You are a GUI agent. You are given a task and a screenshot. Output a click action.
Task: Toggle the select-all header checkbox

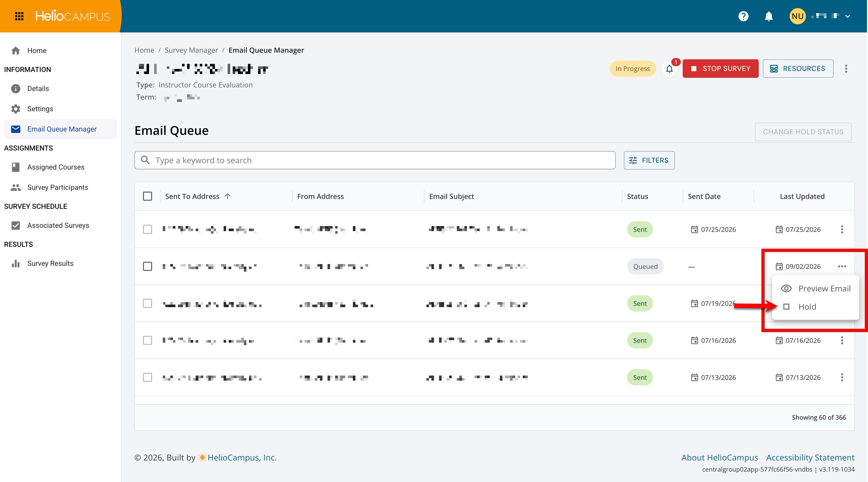click(148, 196)
